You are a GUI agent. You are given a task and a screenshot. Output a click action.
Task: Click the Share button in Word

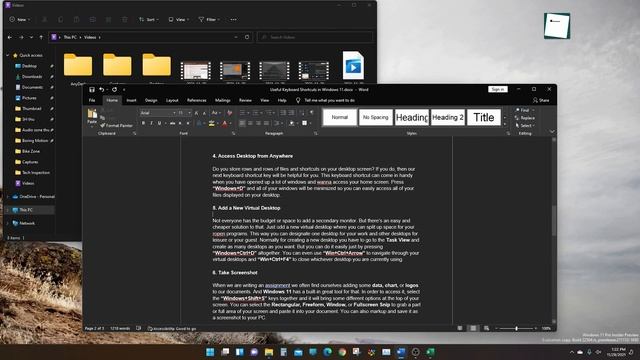pyautogui.click(x=541, y=100)
